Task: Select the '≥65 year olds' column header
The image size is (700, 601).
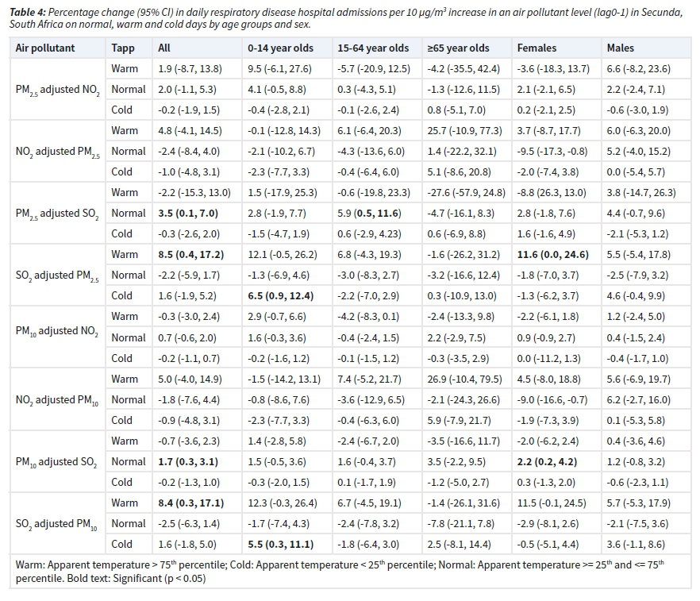Action: pos(458,48)
